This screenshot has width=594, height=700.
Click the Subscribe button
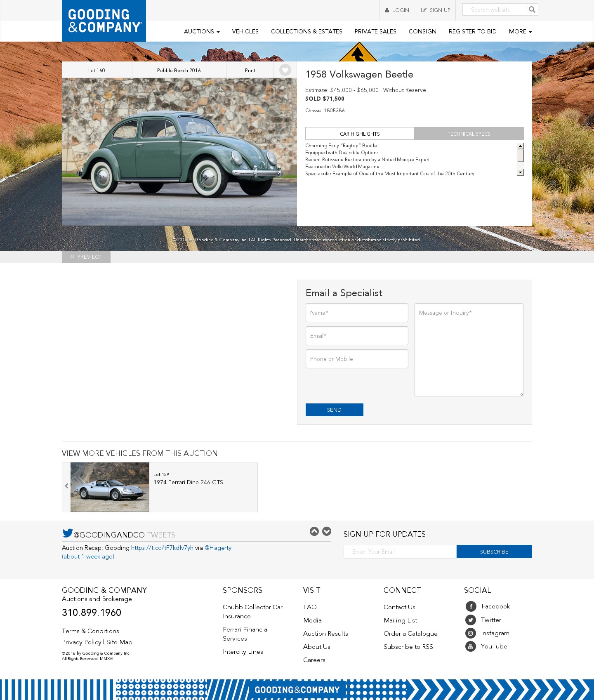494,552
